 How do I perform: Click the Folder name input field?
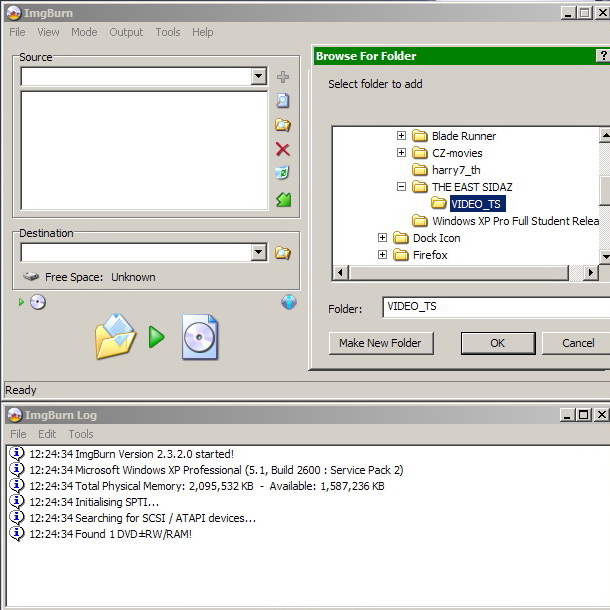[496, 307]
